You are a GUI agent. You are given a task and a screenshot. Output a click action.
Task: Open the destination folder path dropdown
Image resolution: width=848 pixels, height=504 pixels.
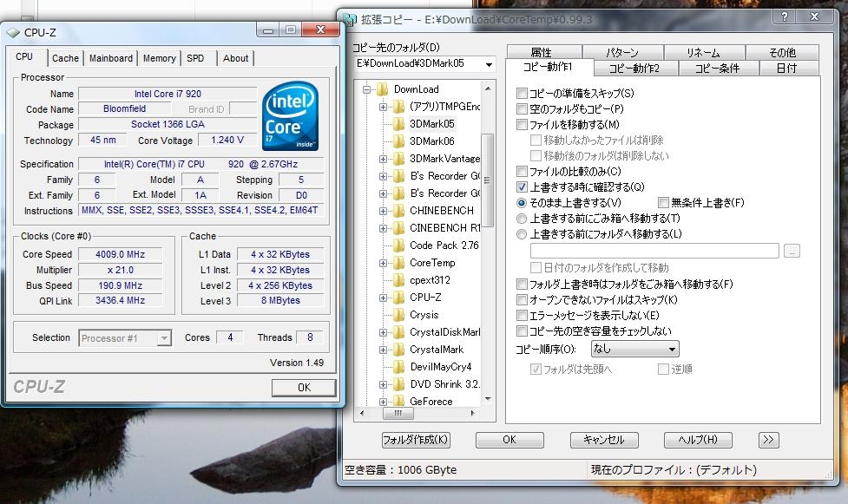point(489,64)
